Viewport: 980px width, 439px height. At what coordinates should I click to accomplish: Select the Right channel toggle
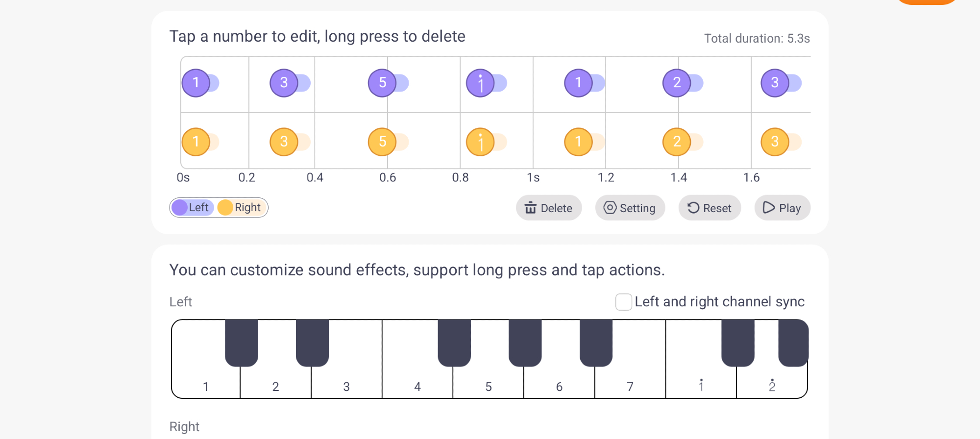click(x=241, y=208)
